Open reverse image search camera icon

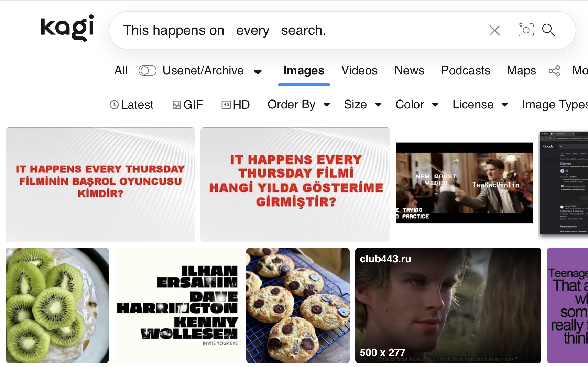point(526,30)
